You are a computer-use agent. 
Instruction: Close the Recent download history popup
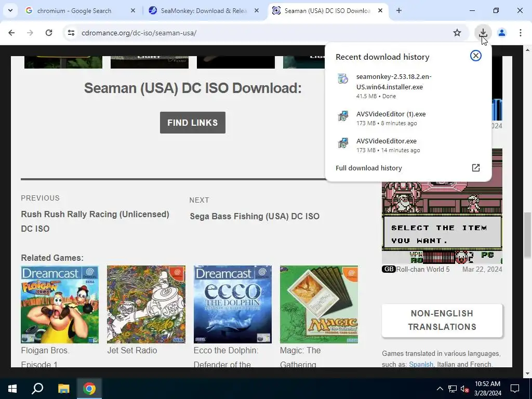click(x=476, y=56)
